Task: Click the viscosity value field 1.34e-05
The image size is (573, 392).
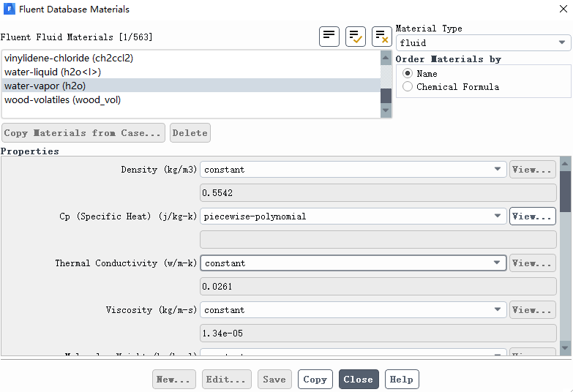Action: tap(378, 333)
